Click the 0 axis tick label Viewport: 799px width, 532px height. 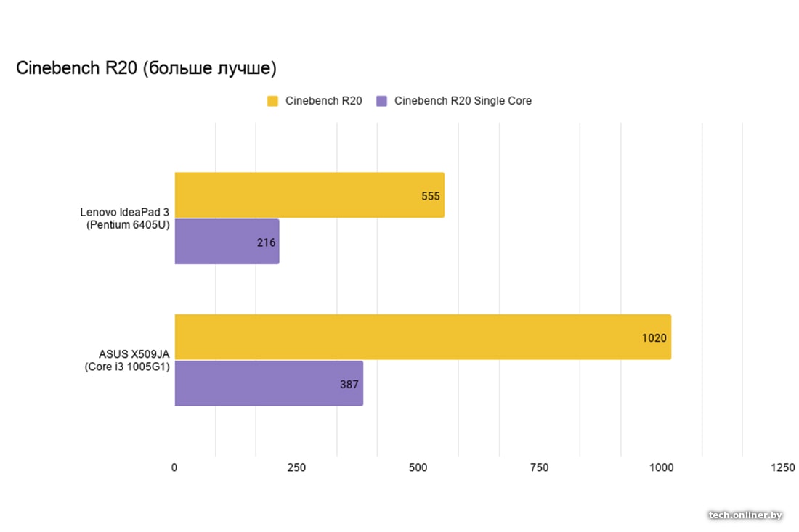174,468
